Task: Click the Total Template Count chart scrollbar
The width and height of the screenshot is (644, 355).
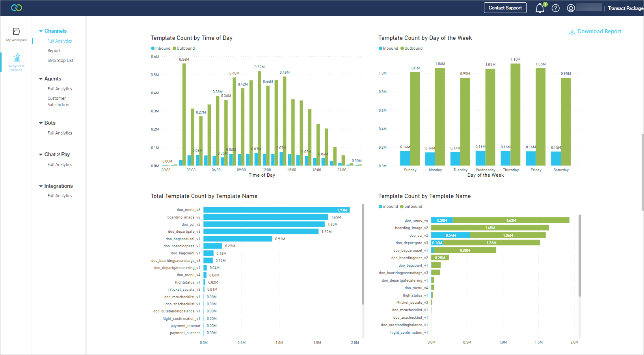Action: (363, 254)
